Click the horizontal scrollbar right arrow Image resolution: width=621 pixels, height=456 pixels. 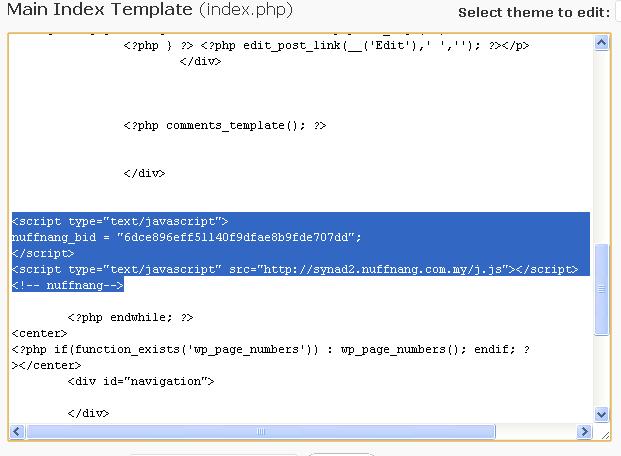(584, 431)
